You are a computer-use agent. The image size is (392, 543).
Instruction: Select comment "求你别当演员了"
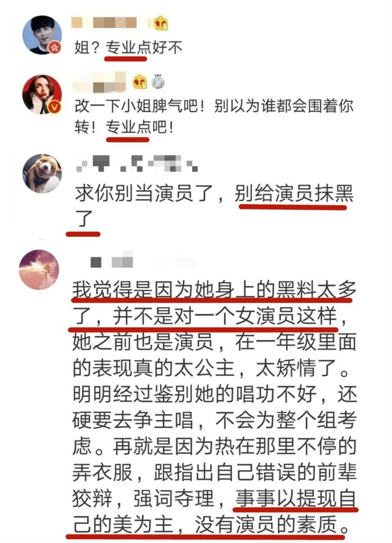click(214, 205)
